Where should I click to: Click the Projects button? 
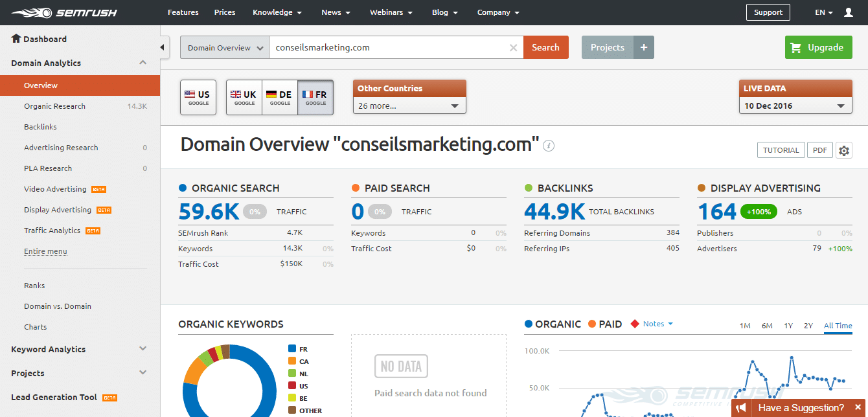coord(608,47)
